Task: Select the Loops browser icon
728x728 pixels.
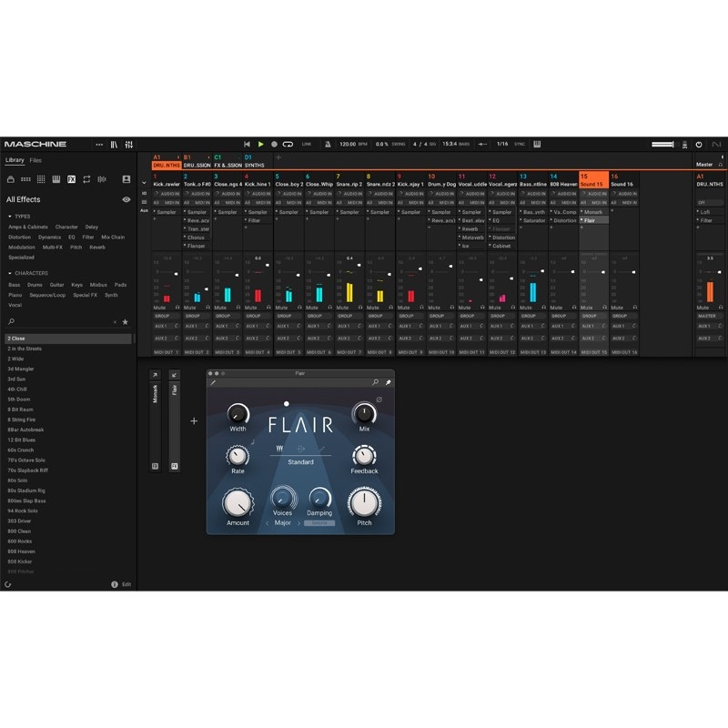Action: pyautogui.click(x=86, y=179)
